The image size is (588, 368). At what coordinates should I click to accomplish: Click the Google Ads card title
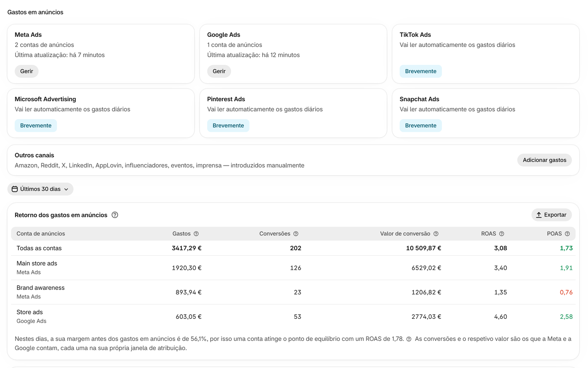(224, 35)
